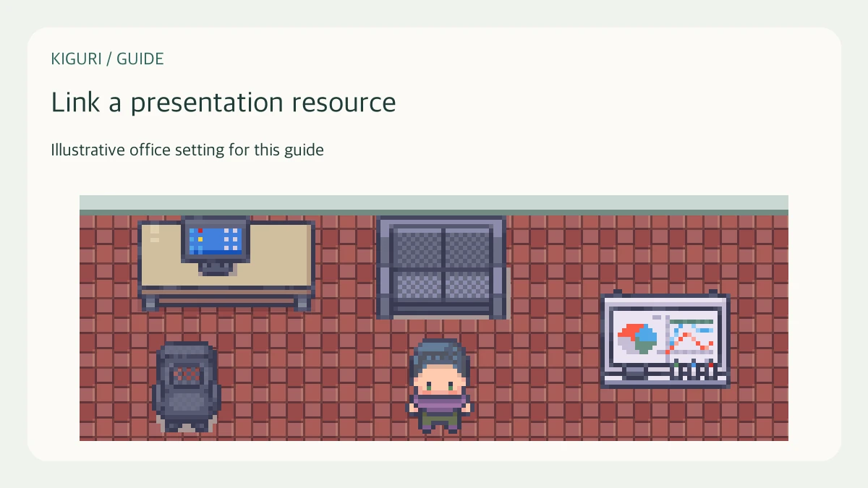Click the presentation whiteboard with charts
The image size is (868, 488).
point(665,340)
